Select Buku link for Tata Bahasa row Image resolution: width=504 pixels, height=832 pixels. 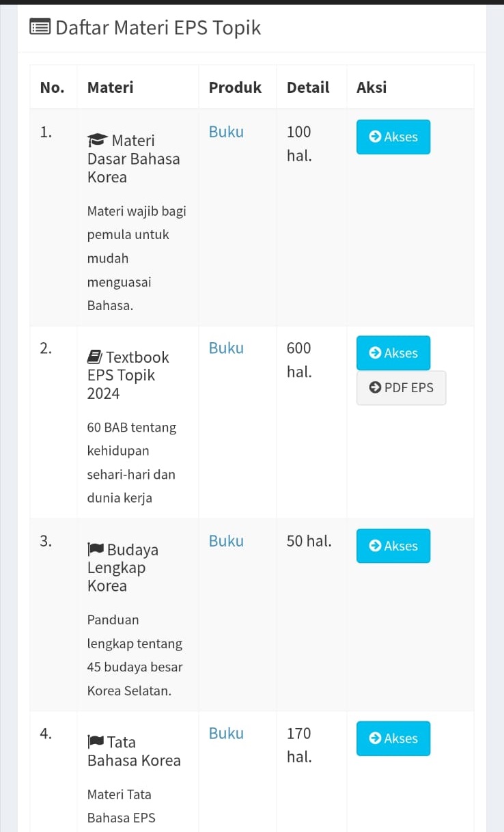[226, 733]
